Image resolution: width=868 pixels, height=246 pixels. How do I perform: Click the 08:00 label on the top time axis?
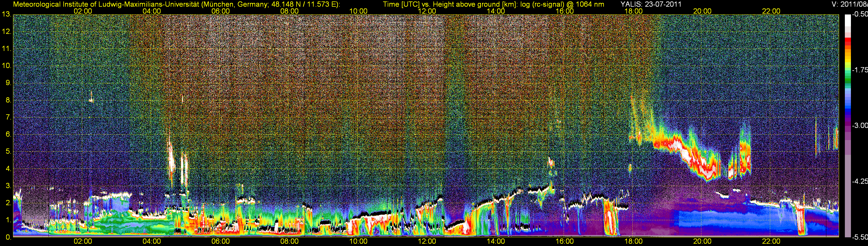289,11
